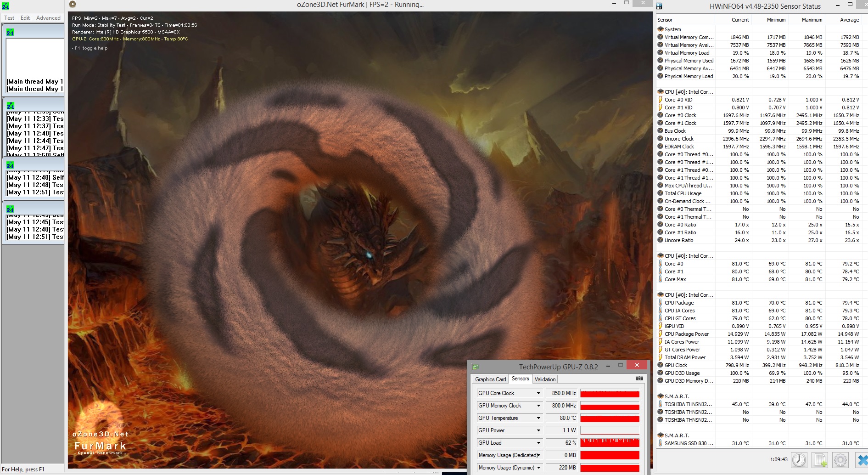Click the FurMark title bar app icon
The height and width of the screenshot is (475, 868).
pyautogui.click(x=73, y=4)
